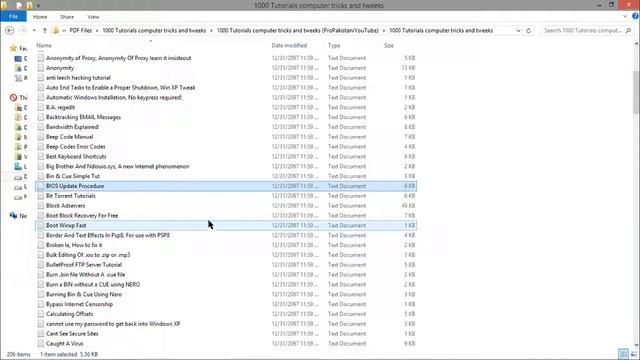The image size is (640, 360).
Task: Click BulletProof FTP Server Tutorial icon
Action: pos(40,264)
